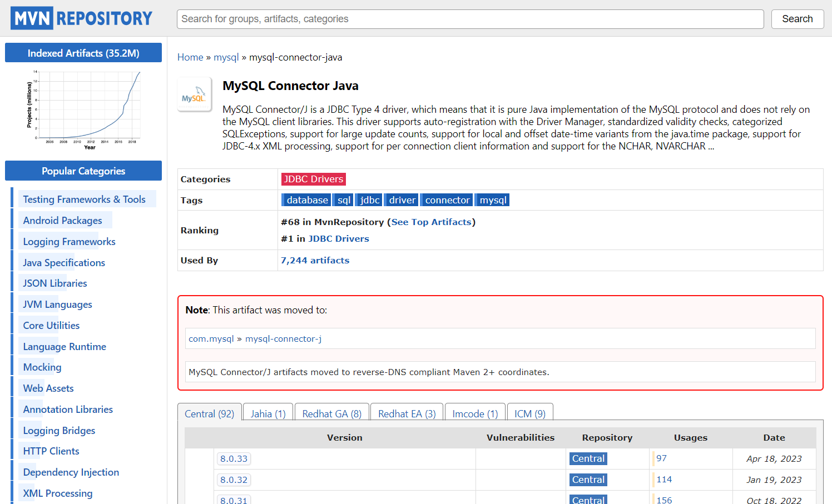The image size is (832, 504).
Task: Select the driver tag
Action: pos(402,200)
